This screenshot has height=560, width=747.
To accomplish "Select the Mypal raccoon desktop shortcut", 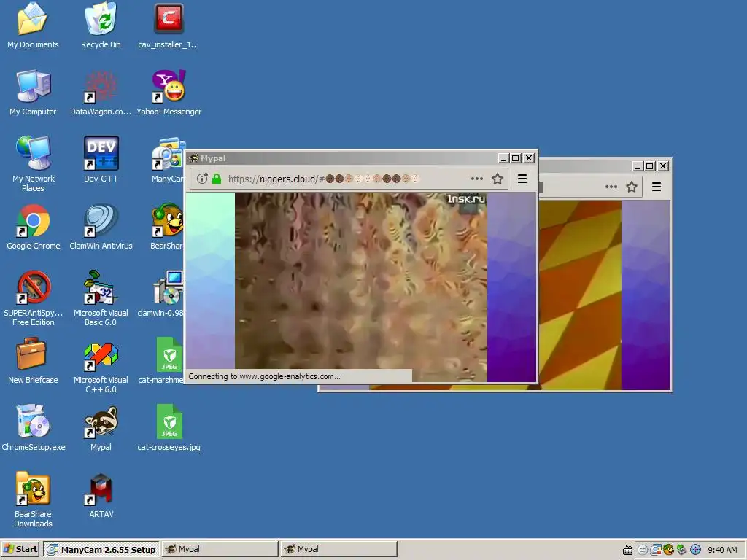I will (101, 428).
